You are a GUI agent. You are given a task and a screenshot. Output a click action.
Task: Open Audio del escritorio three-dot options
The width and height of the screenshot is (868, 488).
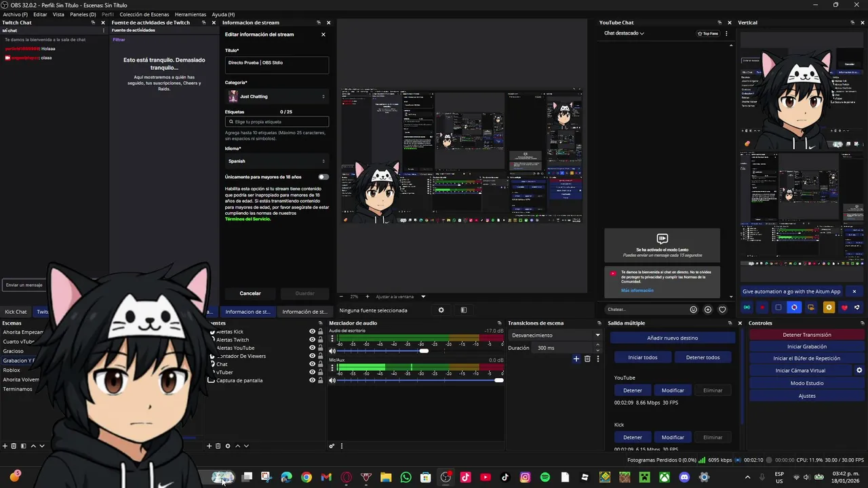pos(332,338)
